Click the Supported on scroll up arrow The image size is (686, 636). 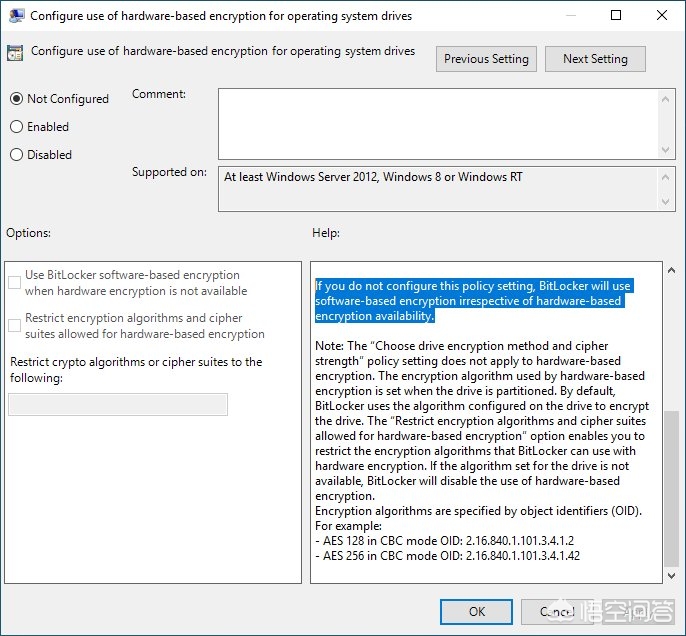(665, 177)
